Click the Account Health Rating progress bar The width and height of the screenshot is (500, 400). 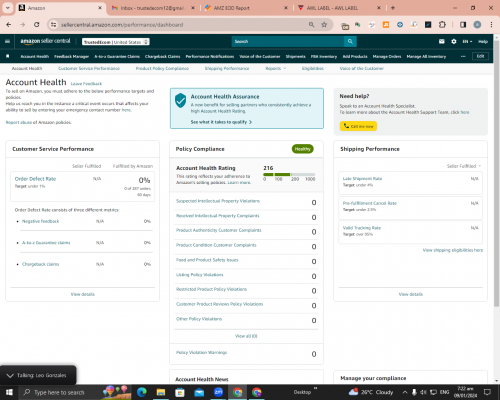[x=289, y=174]
